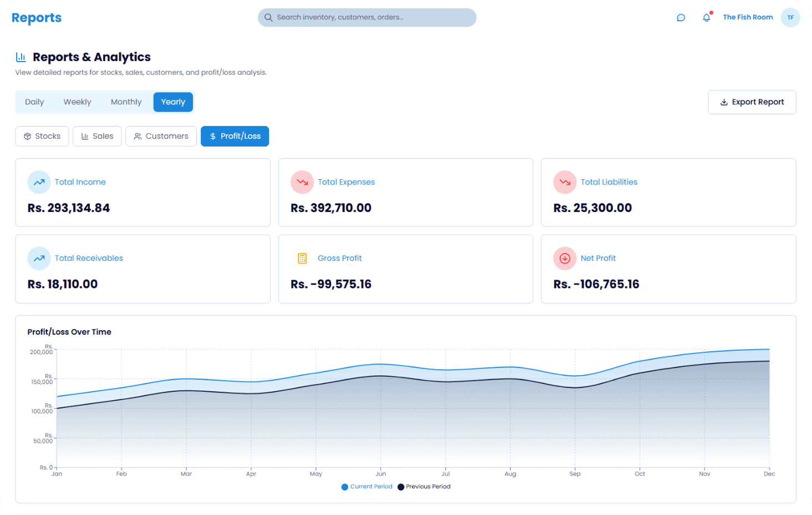Click The Fish Room account link

click(747, 18)
